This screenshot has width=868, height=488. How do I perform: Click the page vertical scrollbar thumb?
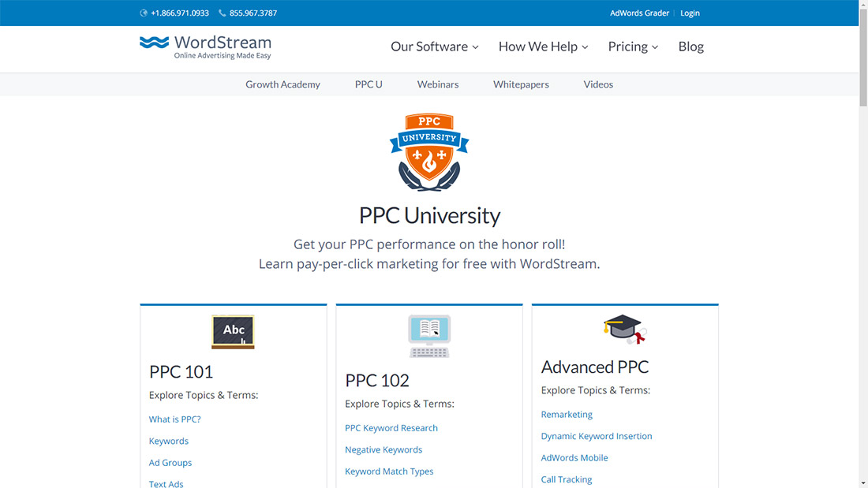click(x=863, y=57)
